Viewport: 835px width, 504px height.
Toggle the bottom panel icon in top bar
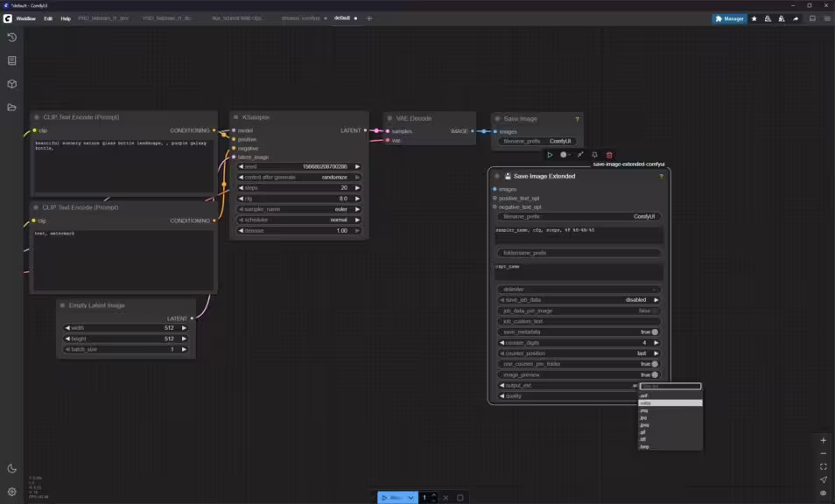pyautogui.click(x=812, y=18)
